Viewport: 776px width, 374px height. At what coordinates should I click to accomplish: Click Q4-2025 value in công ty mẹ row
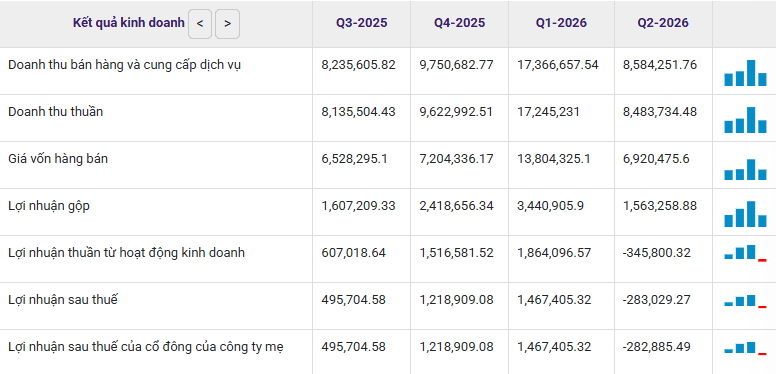click(x=456, y=347)
